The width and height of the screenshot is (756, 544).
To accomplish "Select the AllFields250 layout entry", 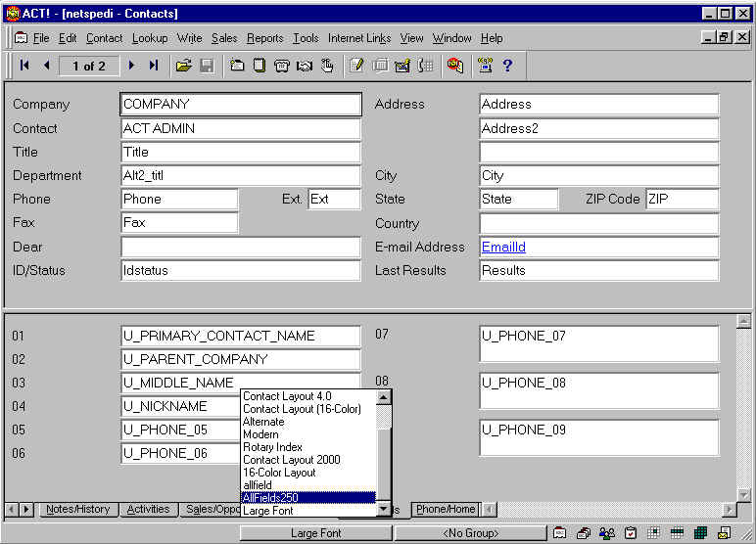I will pyautogui.click(x=308, y=498).
